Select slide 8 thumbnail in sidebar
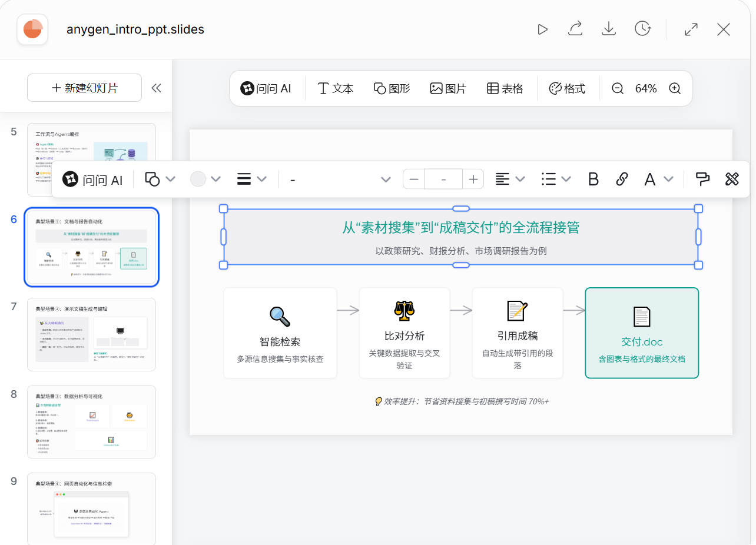 [91, 421]
